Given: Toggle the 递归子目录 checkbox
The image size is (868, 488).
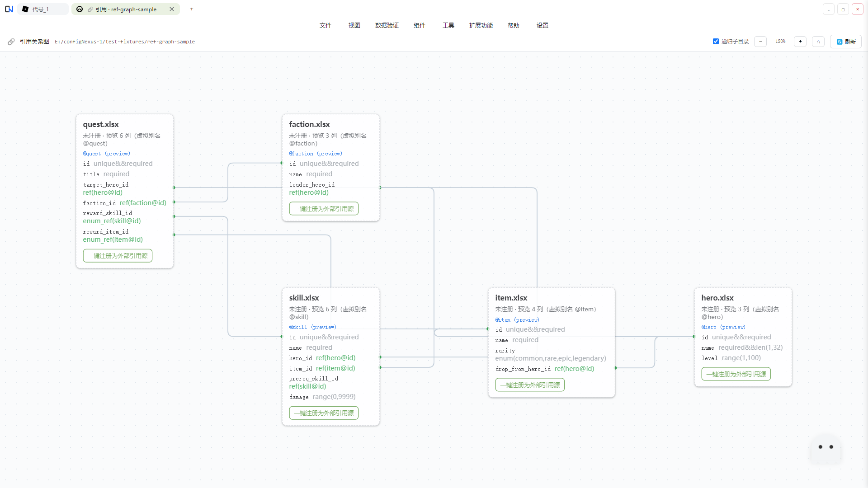Looking at the screenshot, I should [716, 42].
